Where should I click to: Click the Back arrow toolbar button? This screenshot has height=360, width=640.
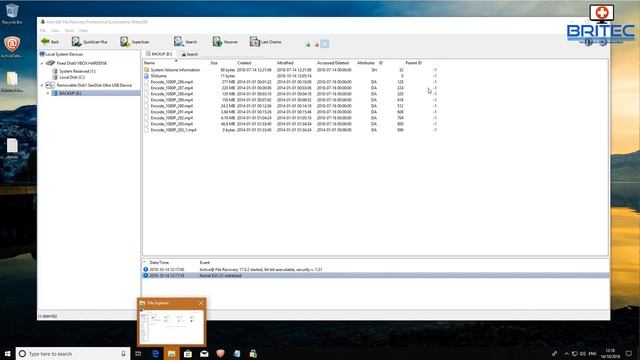[x=50, y=42]
